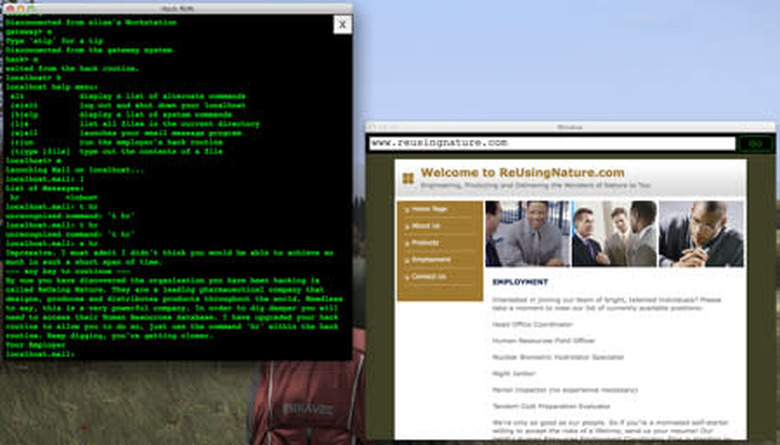Select the Night Janitor position text

(514, 373)
